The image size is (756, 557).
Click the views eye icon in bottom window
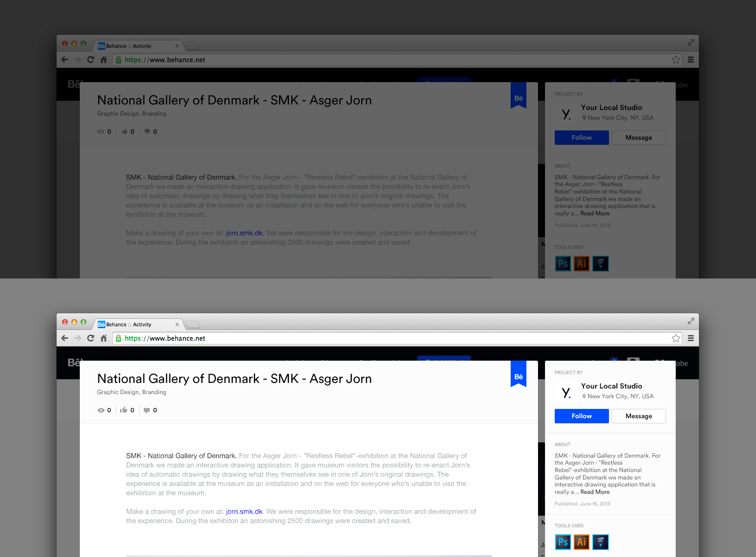pyautogui.click(x=101, y=410)
